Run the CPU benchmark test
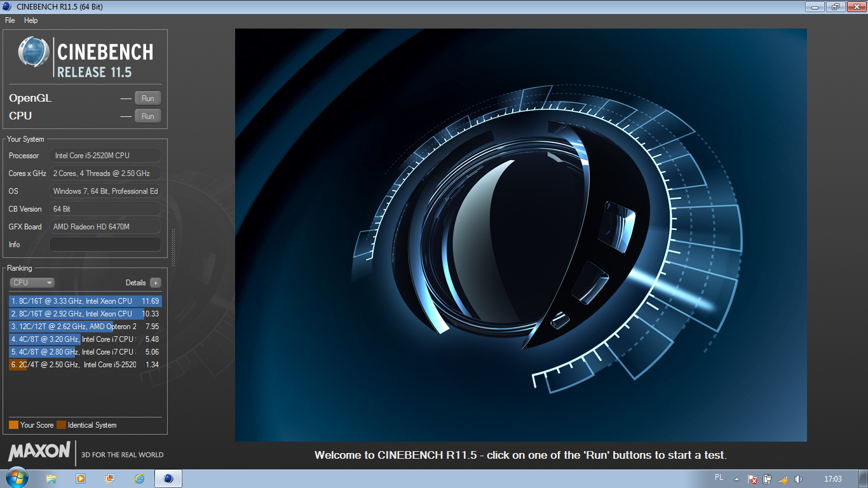 coord(147,116)
